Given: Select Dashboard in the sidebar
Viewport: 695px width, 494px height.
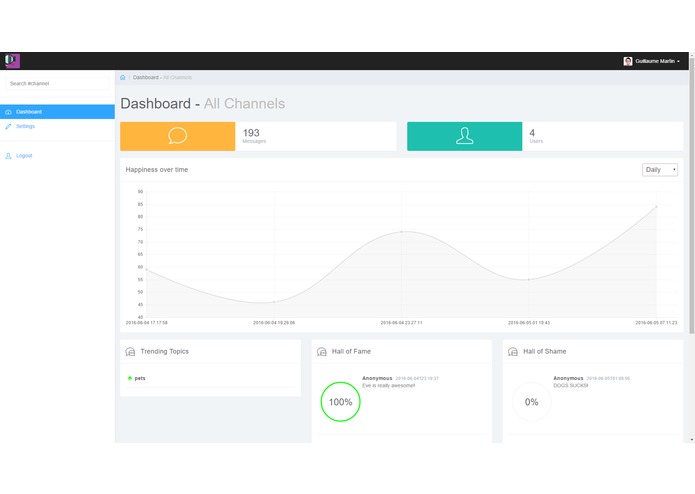Looking at the screenshot, I should pos(57,112).
